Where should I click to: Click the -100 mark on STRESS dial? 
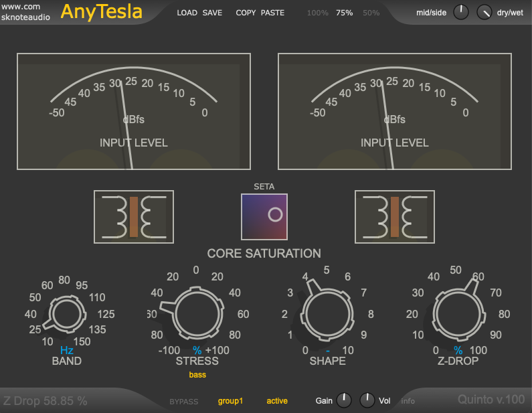click(169, 350)
